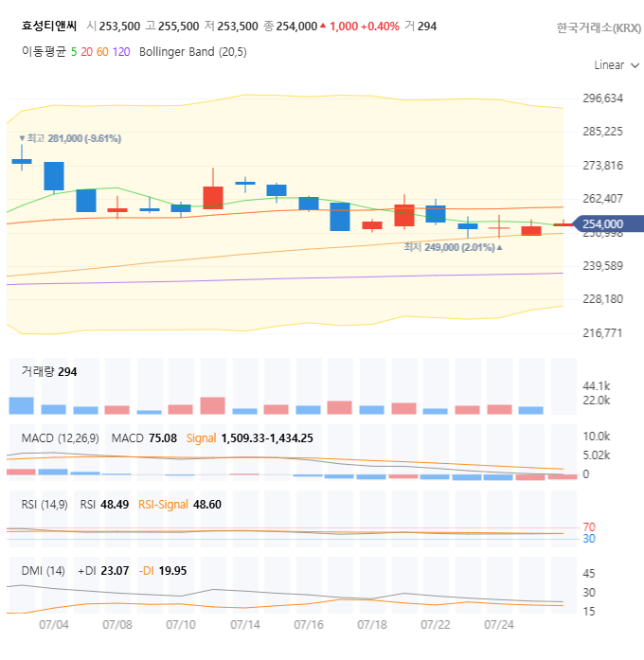Click the 최저 249,000 low marker
644x660 pixels.
[454, 247]
